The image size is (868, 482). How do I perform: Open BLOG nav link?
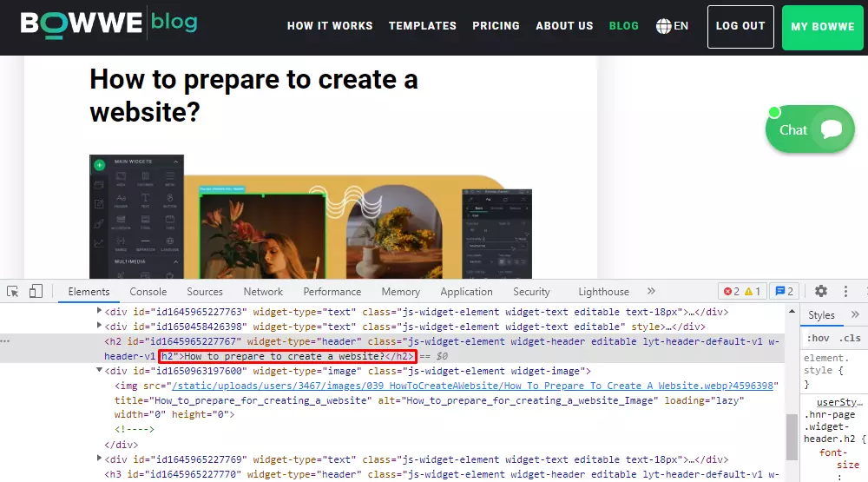624,26
